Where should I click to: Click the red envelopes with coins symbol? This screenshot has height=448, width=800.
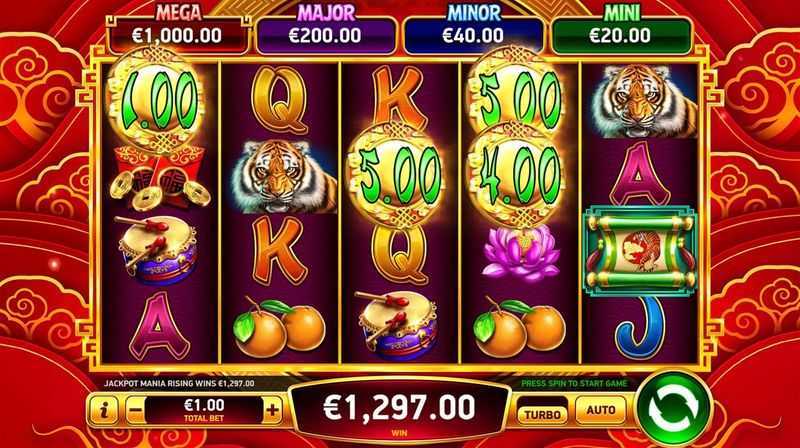[x=160, y=178]
